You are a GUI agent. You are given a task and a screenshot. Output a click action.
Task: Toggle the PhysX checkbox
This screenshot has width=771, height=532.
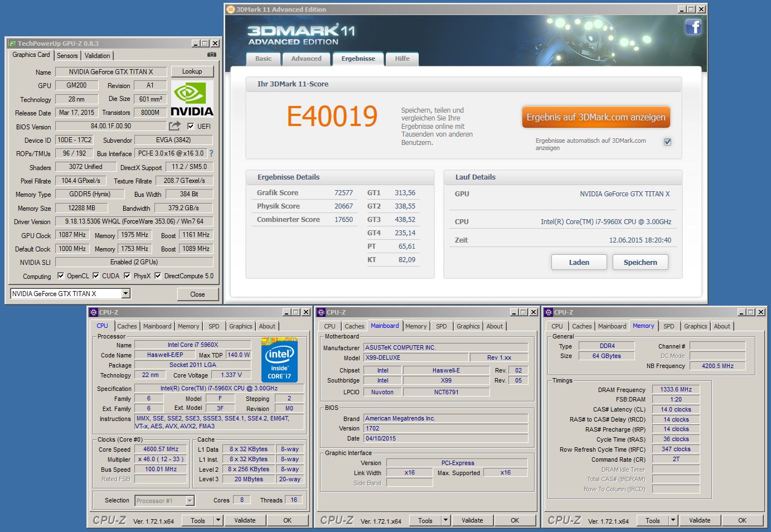[x=127, y=275]
